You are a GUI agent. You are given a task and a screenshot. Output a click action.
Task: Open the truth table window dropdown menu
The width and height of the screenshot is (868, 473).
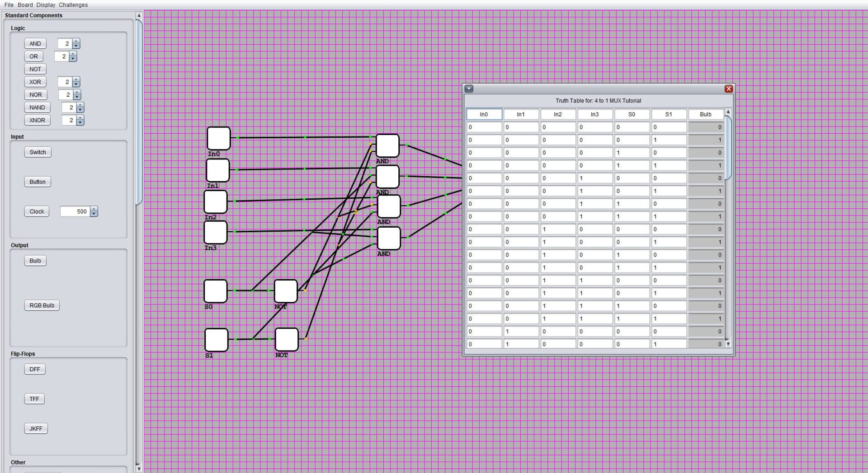coord(469,89)
